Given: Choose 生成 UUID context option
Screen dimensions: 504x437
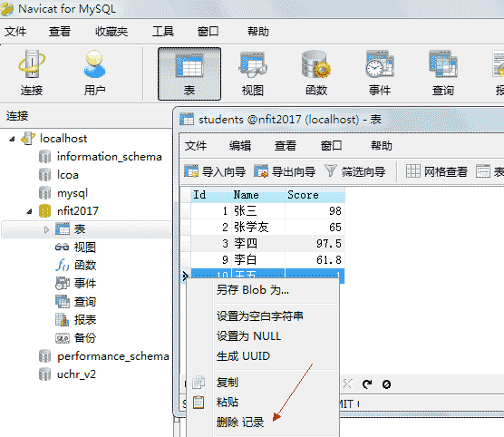Looking at the screenshot, I should pyautogui.click(x=243, y=356).
